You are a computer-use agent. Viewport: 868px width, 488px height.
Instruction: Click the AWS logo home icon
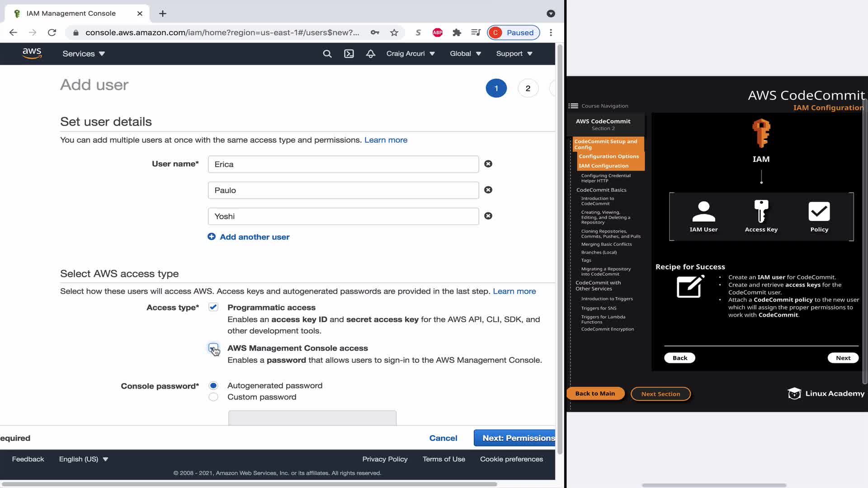32,53
